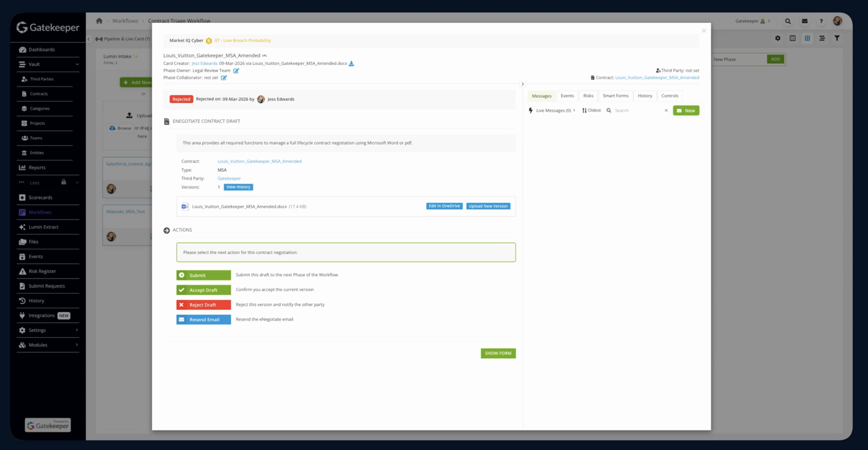Download the Louis_Vuitton_Gatekeeper_MSA_Amended.docx file
868x450 pixels.
pyautogui.click(x=351, y=63)
